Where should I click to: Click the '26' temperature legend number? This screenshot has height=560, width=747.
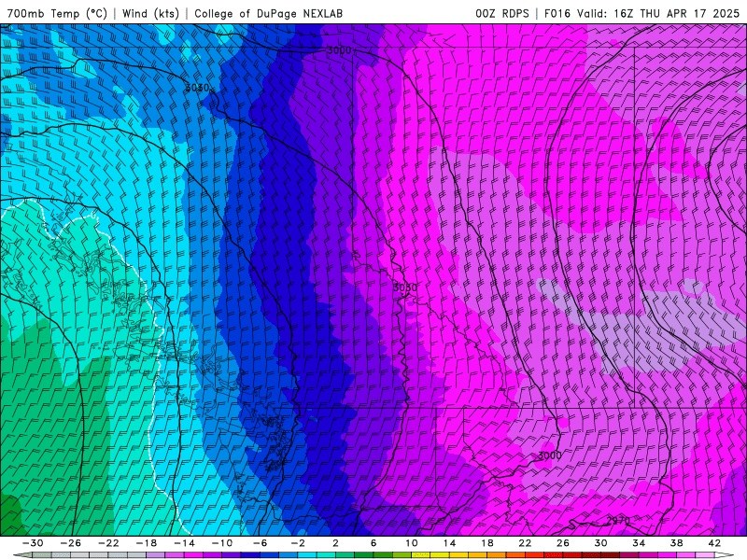[x=563, y=543]
